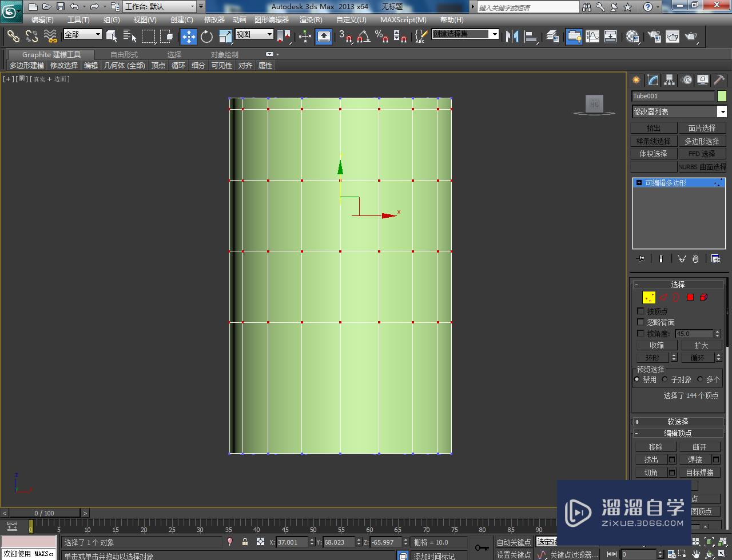Collapse the 选择 rollout

coord(678,284)
